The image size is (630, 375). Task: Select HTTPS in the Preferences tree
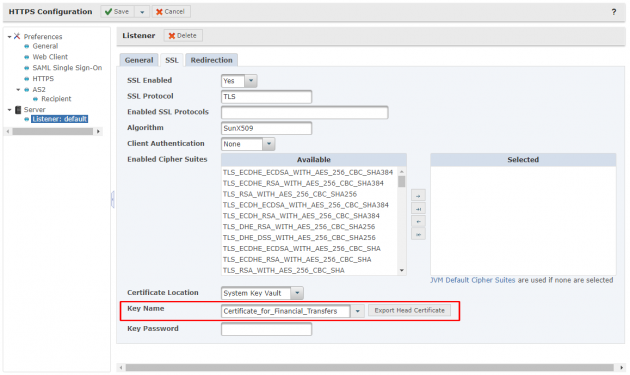(x=43, y=79)
